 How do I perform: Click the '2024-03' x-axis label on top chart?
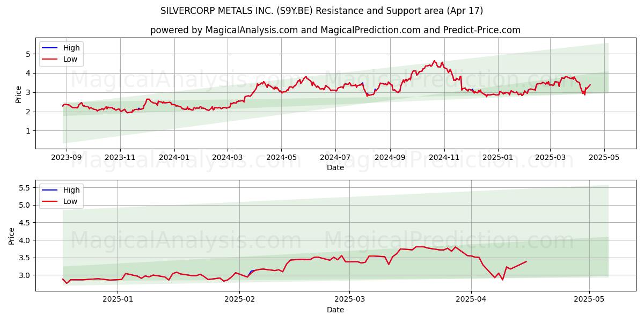point(227,158)
